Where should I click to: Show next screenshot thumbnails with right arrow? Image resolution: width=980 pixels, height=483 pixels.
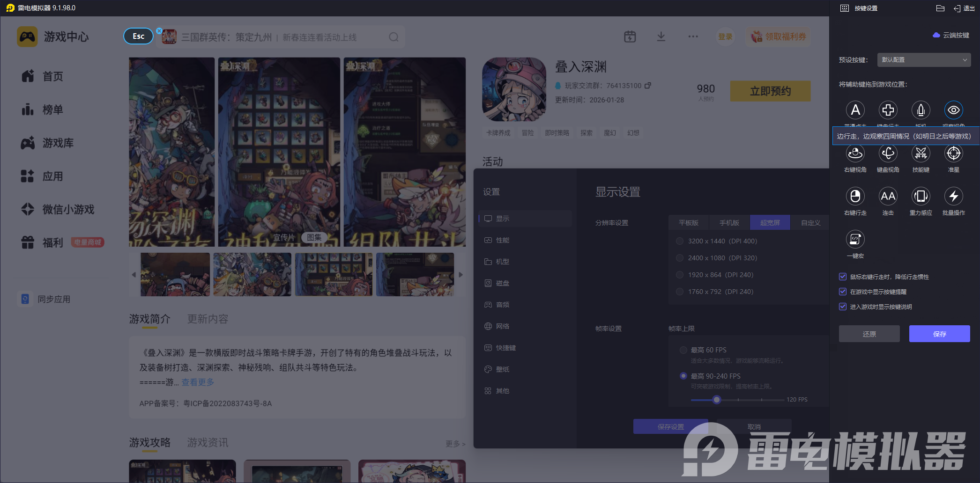(x=460, y=275)
